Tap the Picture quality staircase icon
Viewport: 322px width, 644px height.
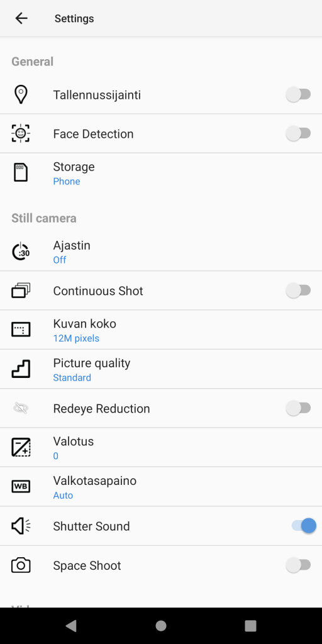pos(21,369)
